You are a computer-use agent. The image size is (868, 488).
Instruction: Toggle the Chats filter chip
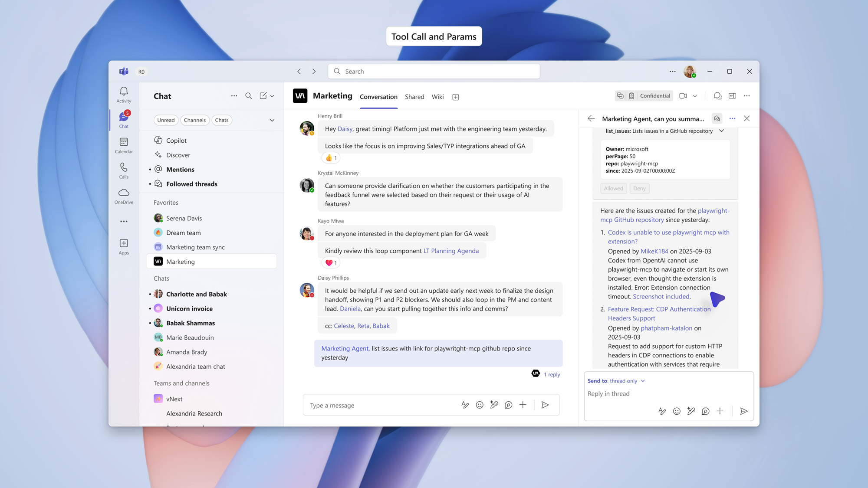(221, 120)
